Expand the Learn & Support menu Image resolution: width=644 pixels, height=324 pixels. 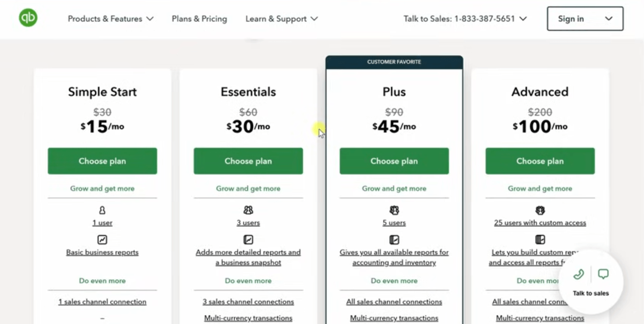(x=282, y=19)
